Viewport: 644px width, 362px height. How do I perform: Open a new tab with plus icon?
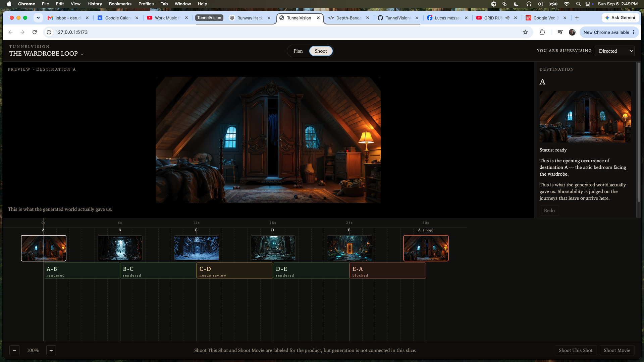[577, 18]
